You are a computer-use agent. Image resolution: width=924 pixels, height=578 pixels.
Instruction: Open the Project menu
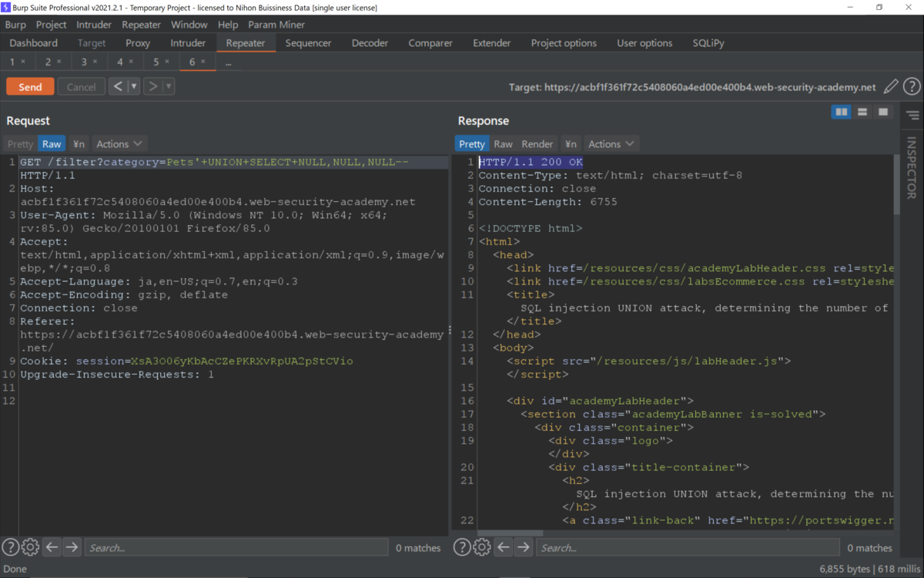point(52,25)
